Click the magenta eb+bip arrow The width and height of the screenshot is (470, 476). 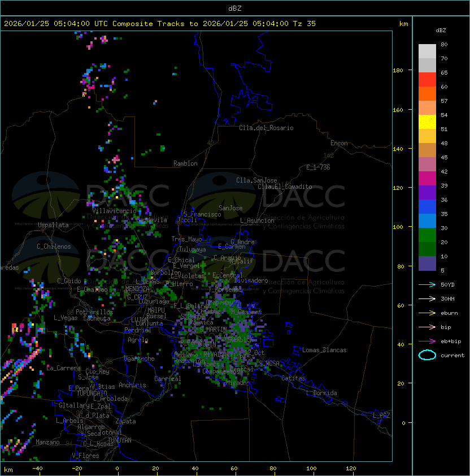[427, 341]
